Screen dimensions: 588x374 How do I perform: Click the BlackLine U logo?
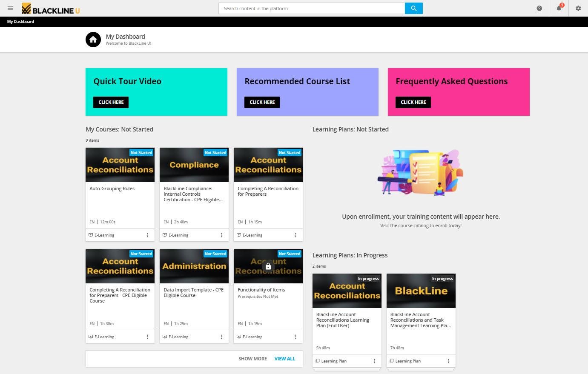(51, 9)
